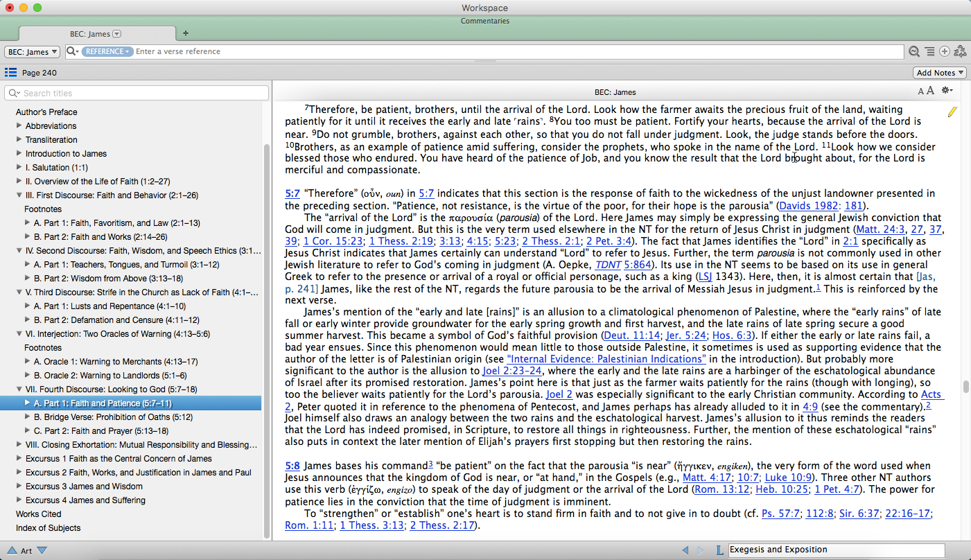Viewport: 971px width, 560px height.
Task: Select A. Part 1: Lusts and Repentance
Action: (x=110, y=306)
